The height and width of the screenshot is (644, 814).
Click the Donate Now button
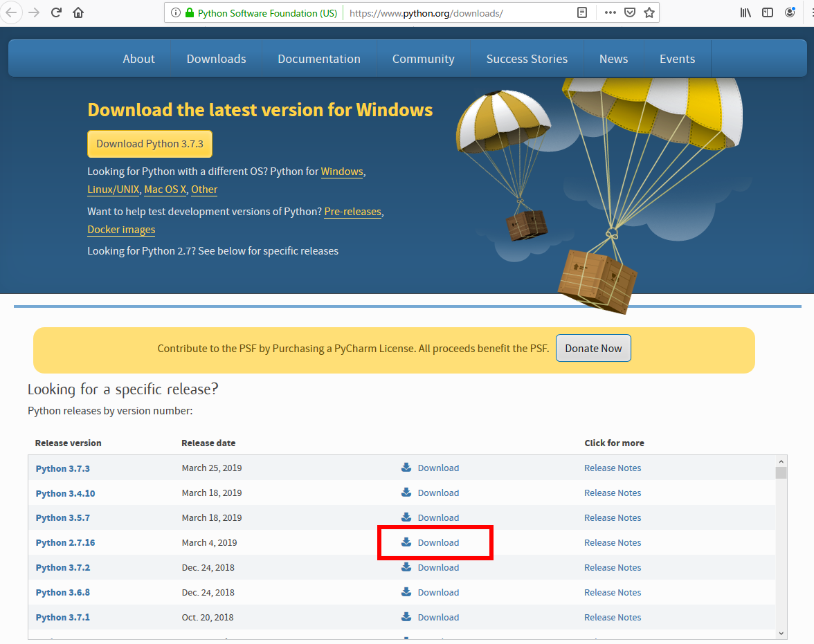pos(593,348)
